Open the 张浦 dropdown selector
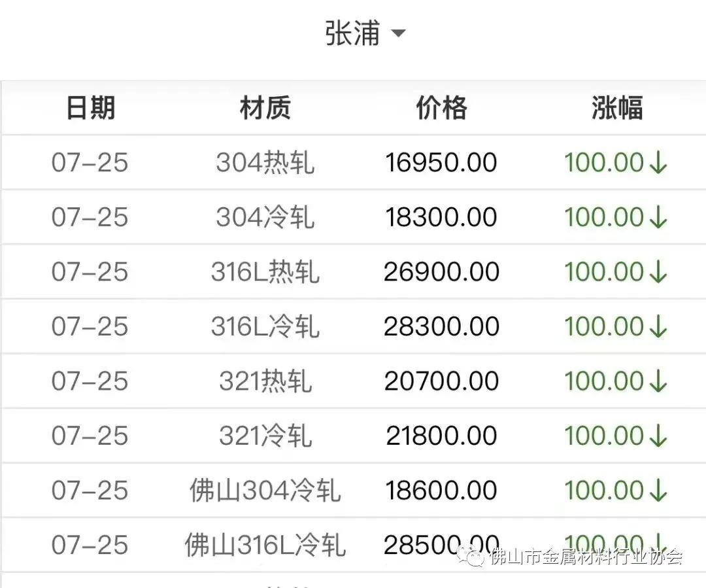 click(353, 33)
